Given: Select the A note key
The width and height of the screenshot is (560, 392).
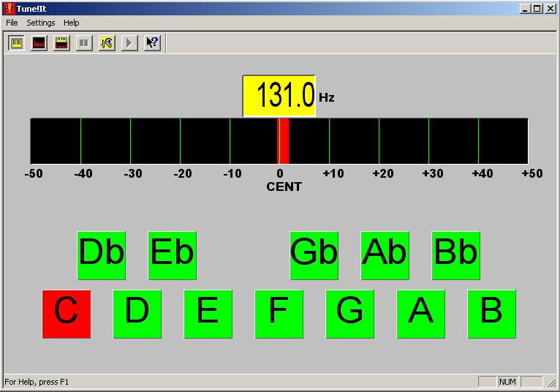Looking at the screenshot, I should coord(420,314).
